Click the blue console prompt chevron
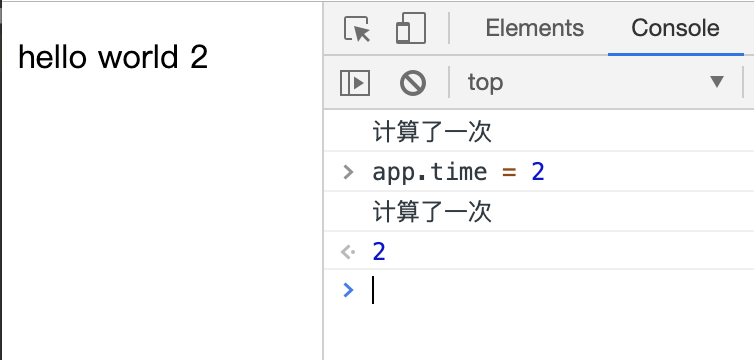 tap(348, 290)
